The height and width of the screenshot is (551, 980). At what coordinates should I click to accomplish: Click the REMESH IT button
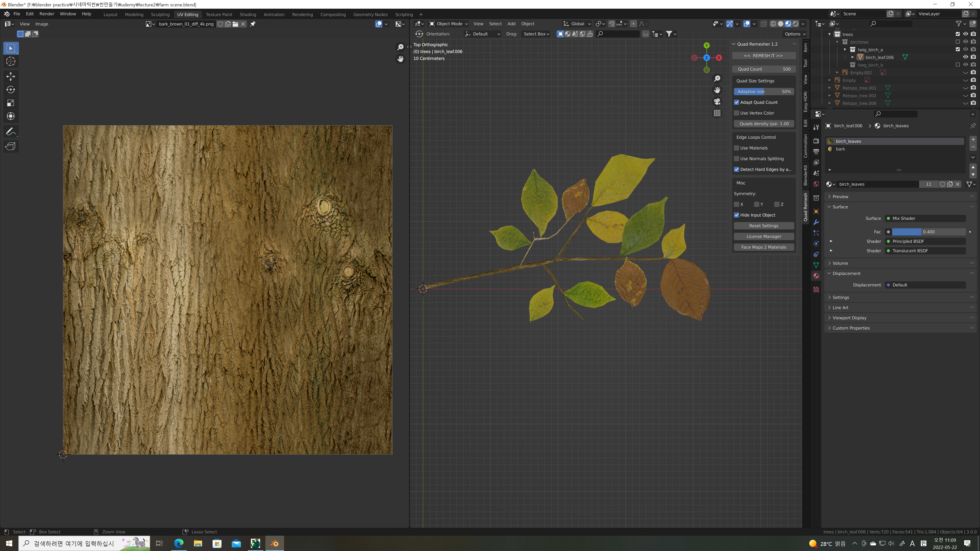pyautogui.click(x=763, y=56)
